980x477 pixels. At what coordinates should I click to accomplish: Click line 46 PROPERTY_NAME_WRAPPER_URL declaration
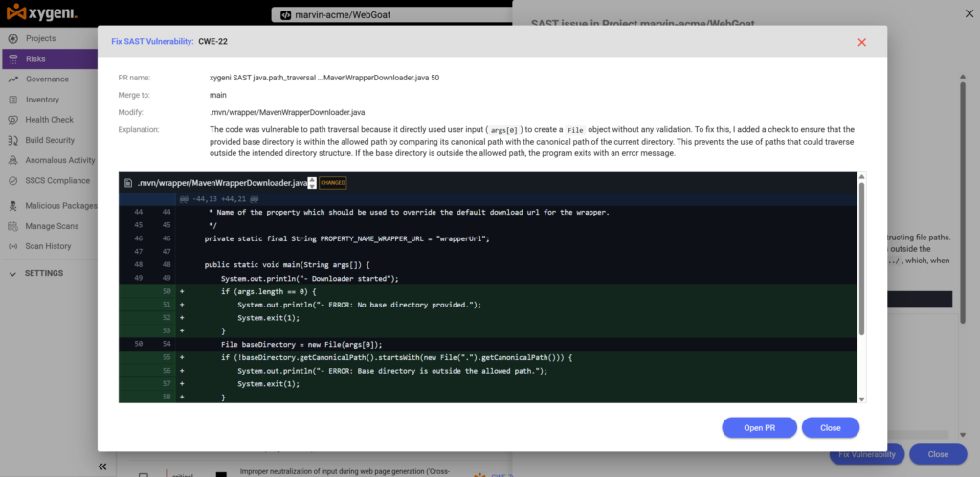(x=346, y=238)
